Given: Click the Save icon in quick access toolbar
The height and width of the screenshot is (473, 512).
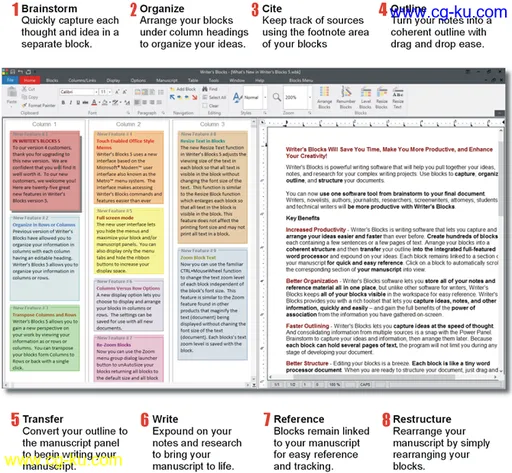Looking at the screenshot, I should (x=12, y=72).
